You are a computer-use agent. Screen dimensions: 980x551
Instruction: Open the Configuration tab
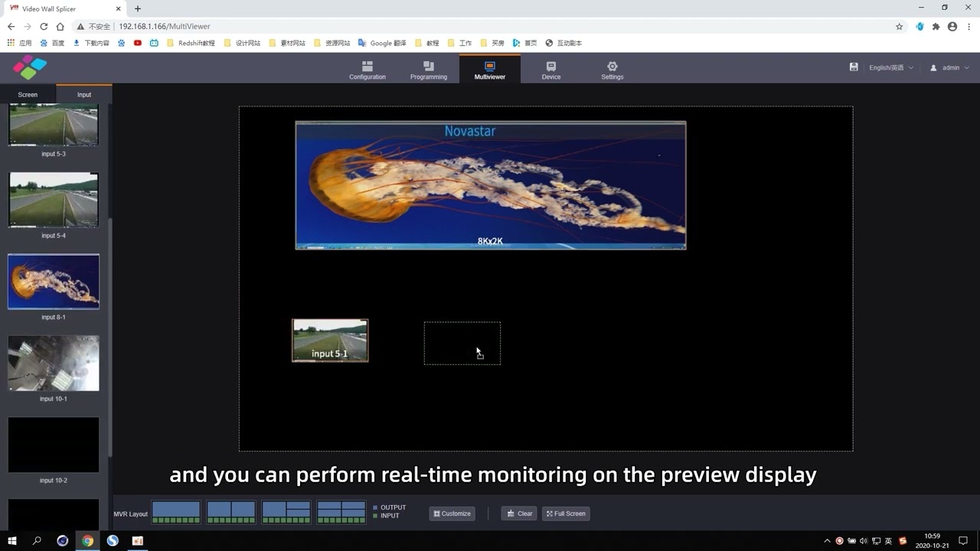point(367,70)
